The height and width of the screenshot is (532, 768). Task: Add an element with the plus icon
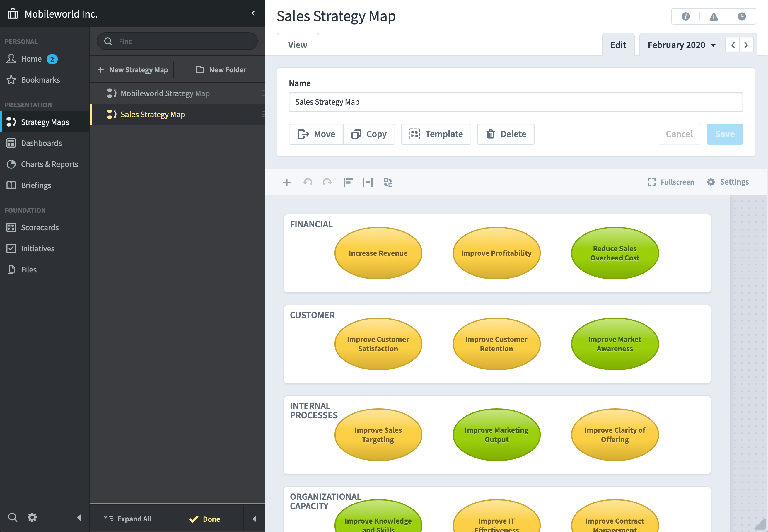[286, 182]
